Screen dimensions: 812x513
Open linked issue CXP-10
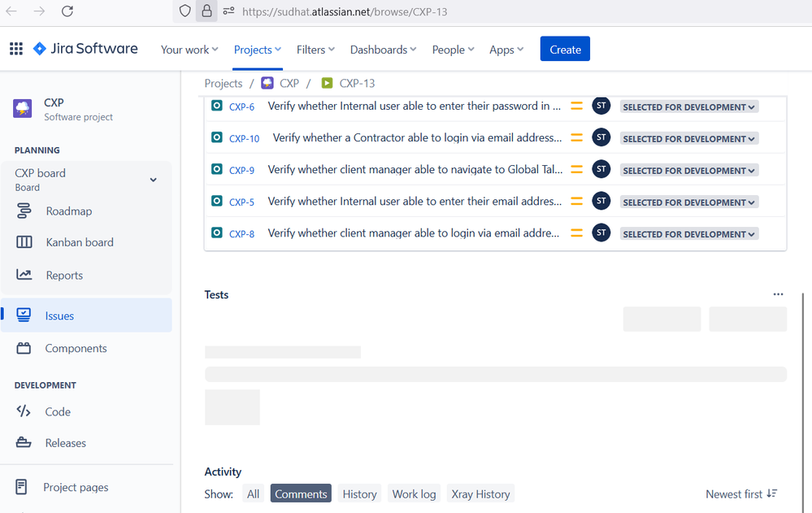coord(245,138)
